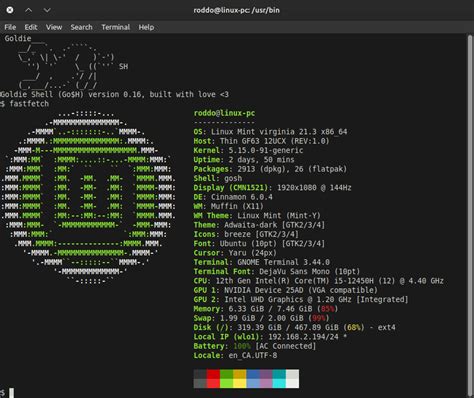Click the 'Terminal: GNOME Terminal 3.44.0' line

click(x=262, y=262)
